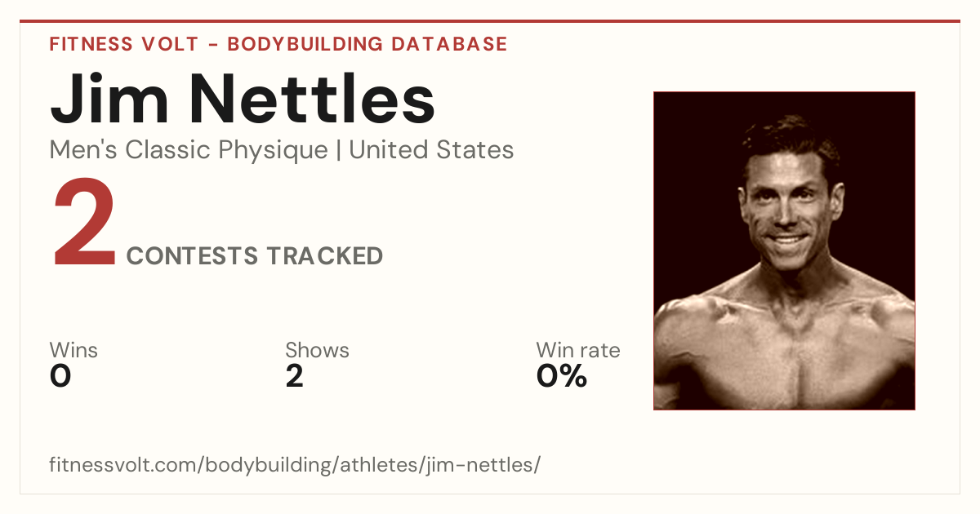The image size is (980, 514).
Task: Select the Jim Nettles name heading
Action: (x=243, y=98)
